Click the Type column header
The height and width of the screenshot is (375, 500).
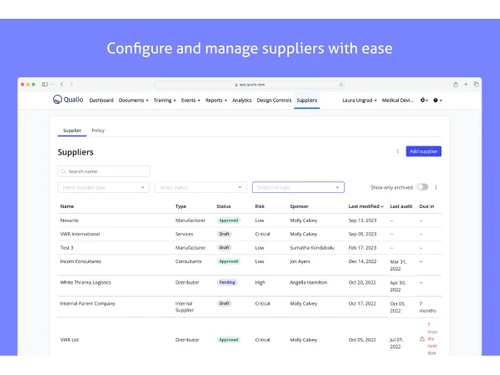[x=181, y=206]
